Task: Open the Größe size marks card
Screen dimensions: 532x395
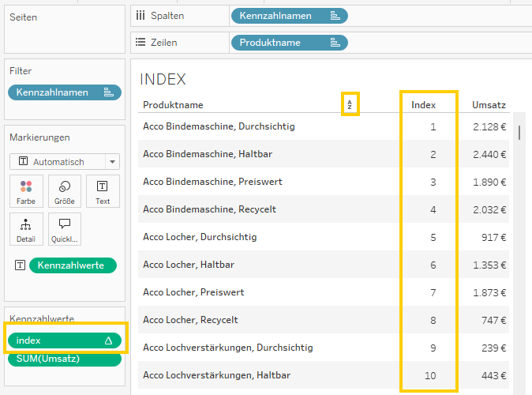Action: pos(65,191)
